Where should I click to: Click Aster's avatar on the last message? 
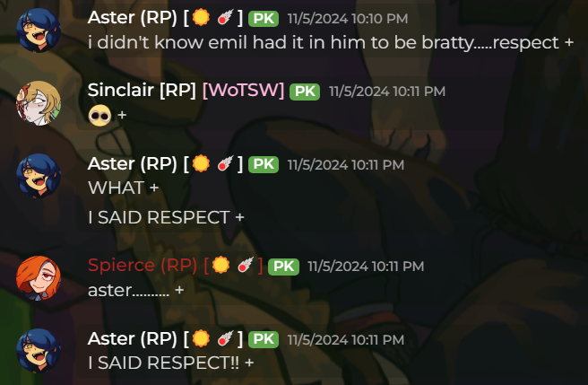(39, 351)
